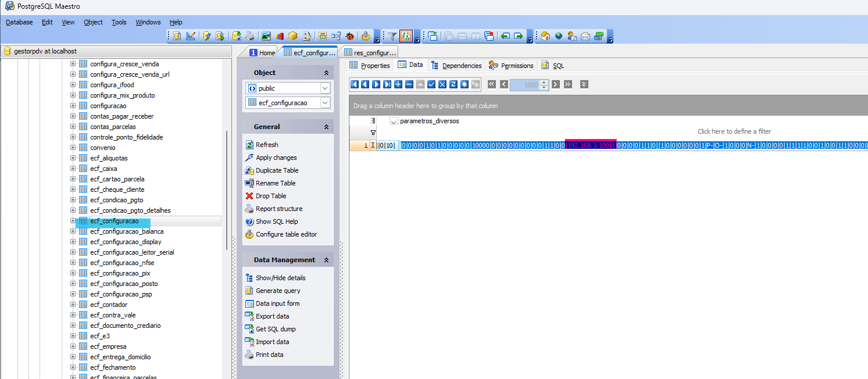Open the Tools menu

click(x=119, y=22)
